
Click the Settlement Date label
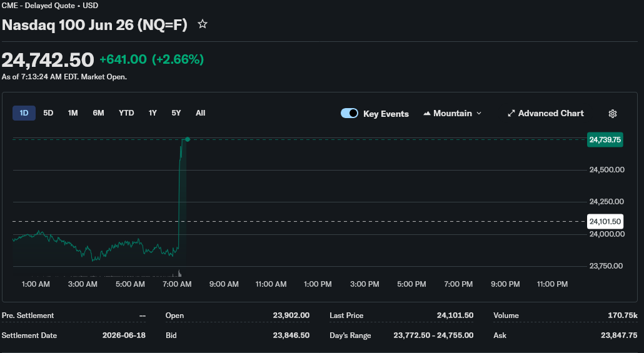[29, 336]
